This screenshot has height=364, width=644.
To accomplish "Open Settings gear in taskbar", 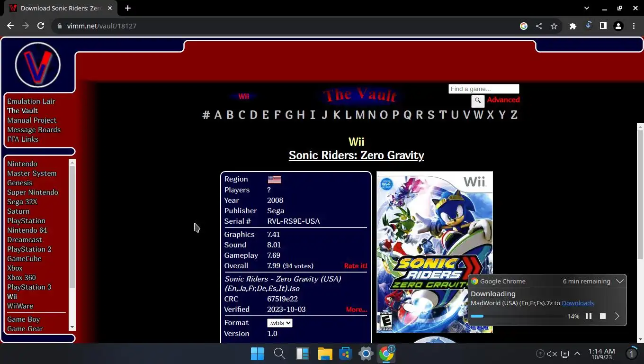I will click(x=366, y=354).
